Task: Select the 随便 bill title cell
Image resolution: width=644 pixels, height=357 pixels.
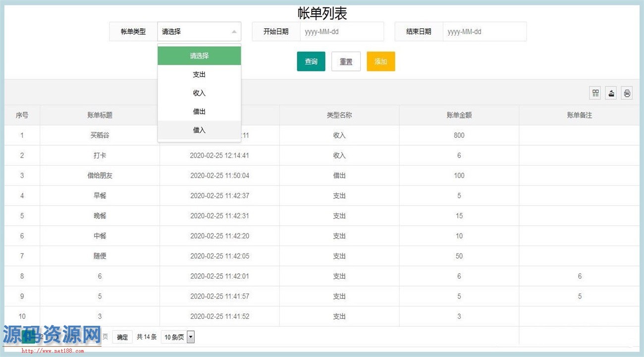Action: [x=100, y=256]
